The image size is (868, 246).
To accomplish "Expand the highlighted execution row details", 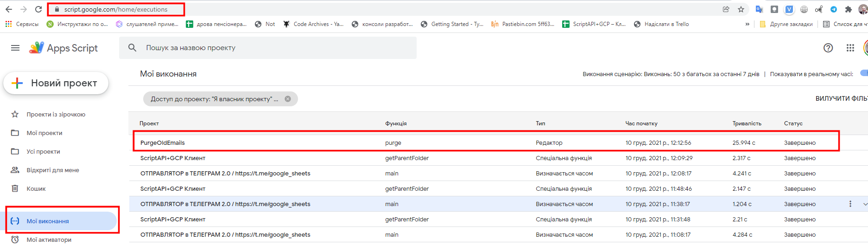I will (865, 204).
